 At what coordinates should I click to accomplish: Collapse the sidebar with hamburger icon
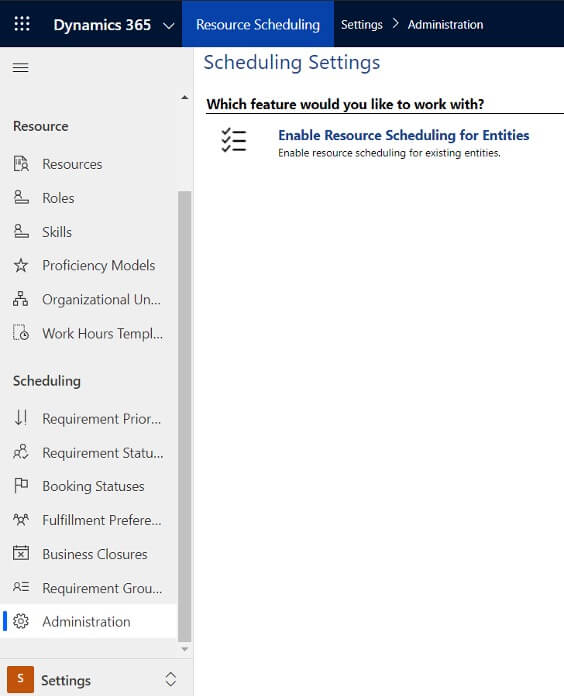click(20, 67)
